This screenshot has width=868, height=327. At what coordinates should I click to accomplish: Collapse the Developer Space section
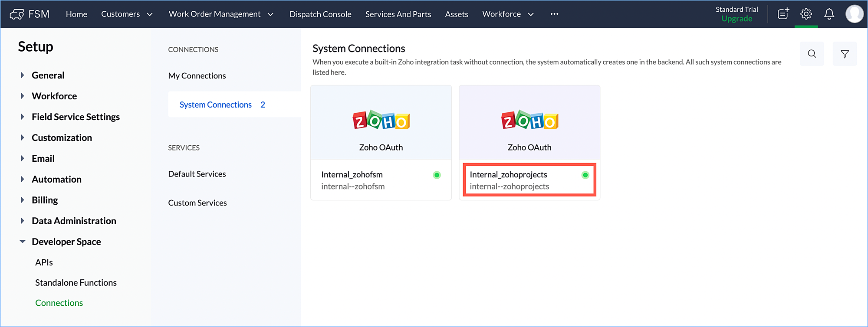click(23, 242)
